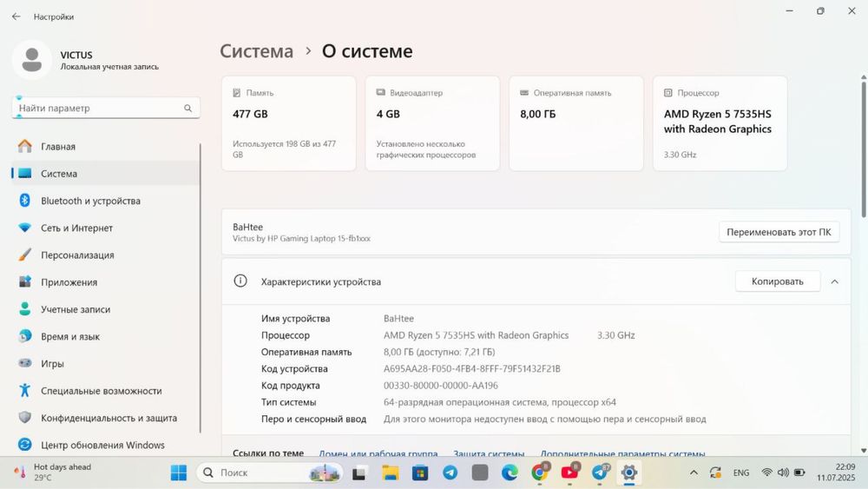
Task: Click Переименовать этот ПК button
Action: click(x=779, y=232)
